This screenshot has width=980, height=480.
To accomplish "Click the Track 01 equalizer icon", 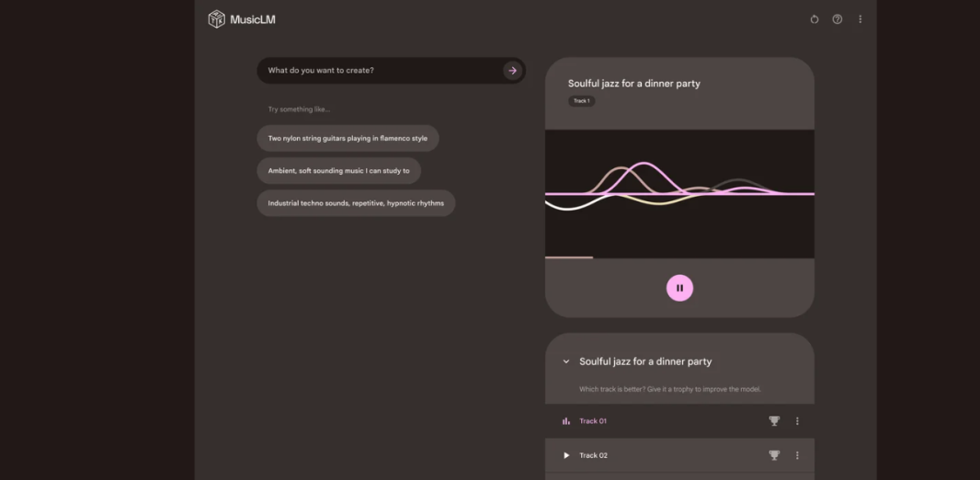I will click(x=566, y=421).
